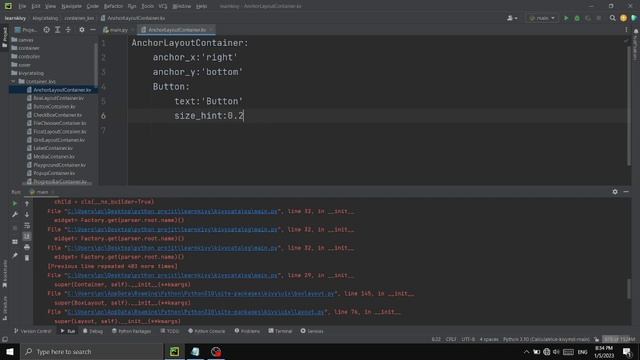This screenshot has width=640, height=360.
Task: Collapse the container_kvs folder
Action: pos(13,82)
